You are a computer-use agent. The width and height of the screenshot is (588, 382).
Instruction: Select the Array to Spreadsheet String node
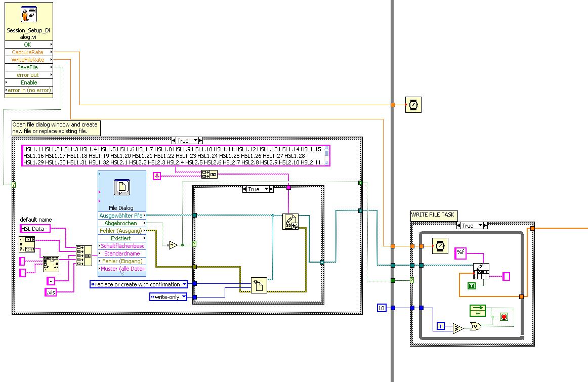point(481,271)
